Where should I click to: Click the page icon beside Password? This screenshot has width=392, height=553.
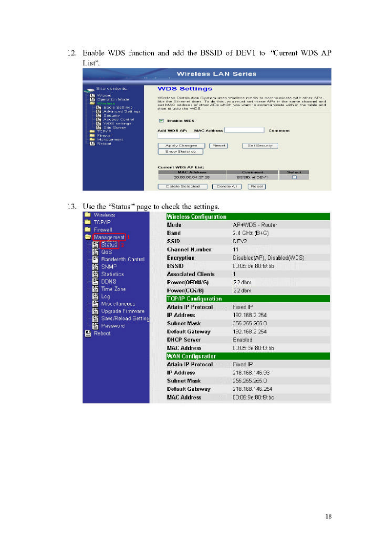tap(95, 326)
